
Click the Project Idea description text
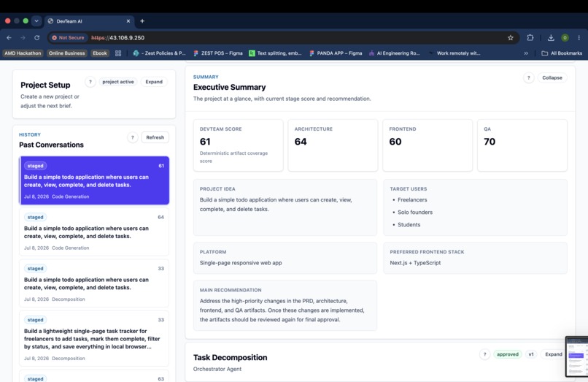tap(276, 205)
